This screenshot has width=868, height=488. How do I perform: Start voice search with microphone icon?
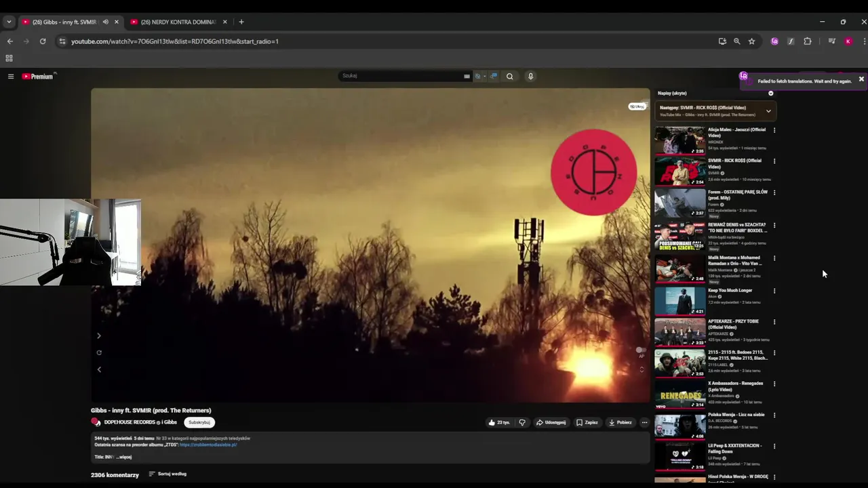[530, 76]
